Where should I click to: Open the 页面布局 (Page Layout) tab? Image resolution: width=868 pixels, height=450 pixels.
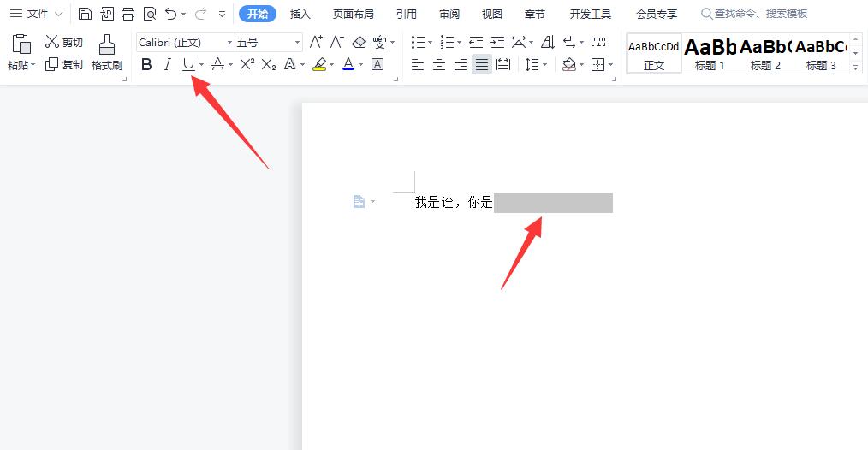pyautogui.click(x=353, y=14)
